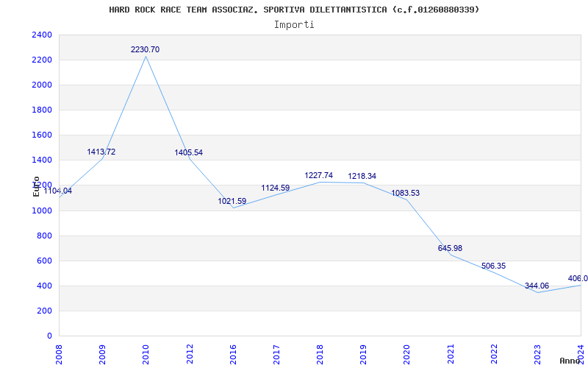The width and height of the screenshot is (588, 368).
Task: Click the 645.98 data label
Action: click(451, 249)
